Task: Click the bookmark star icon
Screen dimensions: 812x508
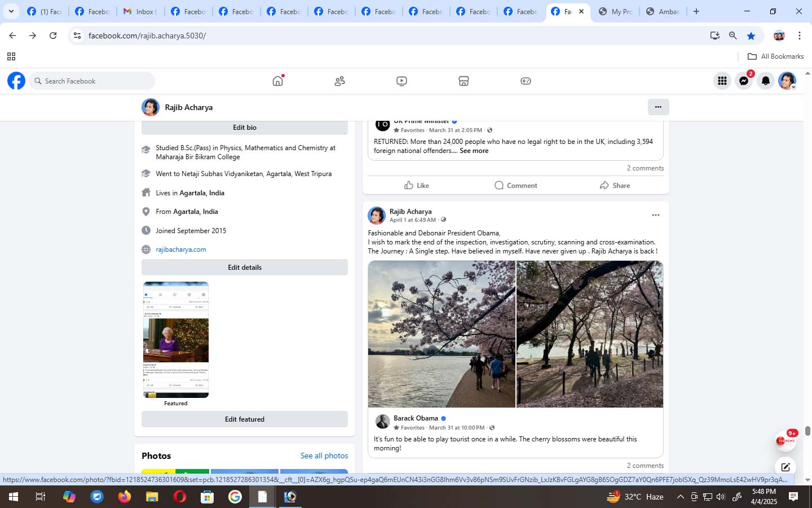Action: (751, 36)
